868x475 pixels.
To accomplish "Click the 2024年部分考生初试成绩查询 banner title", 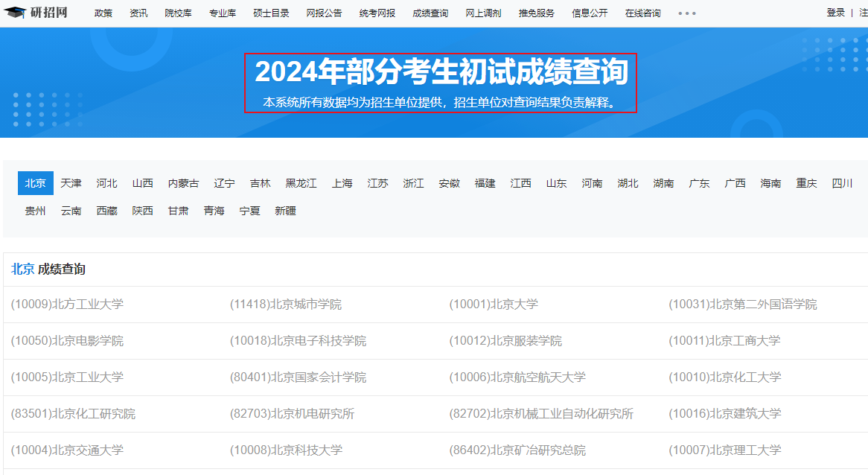I will tap(441, 73).
